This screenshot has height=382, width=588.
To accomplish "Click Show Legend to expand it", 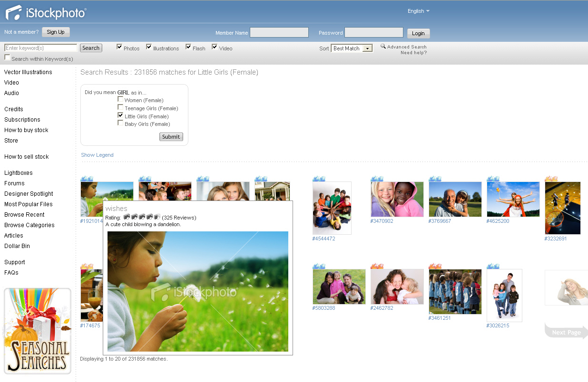I will (97, 155).
